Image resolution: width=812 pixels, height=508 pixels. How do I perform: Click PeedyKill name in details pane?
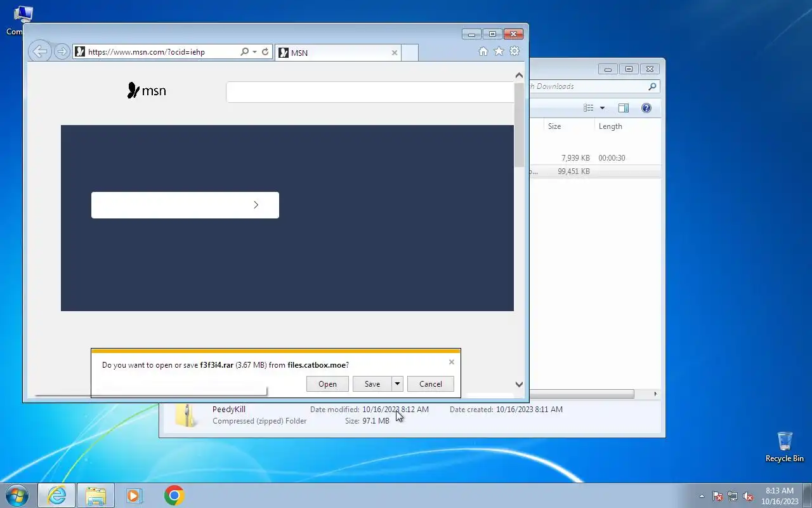click(x=229, y=410)
